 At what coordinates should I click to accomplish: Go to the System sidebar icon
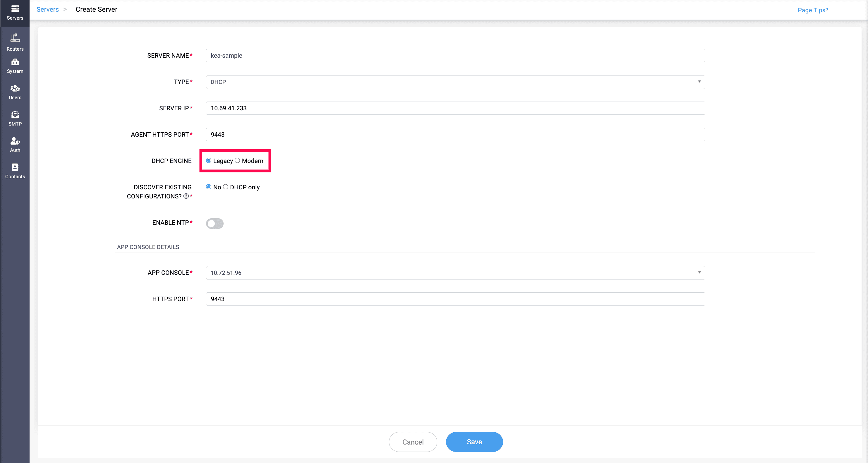15,66
